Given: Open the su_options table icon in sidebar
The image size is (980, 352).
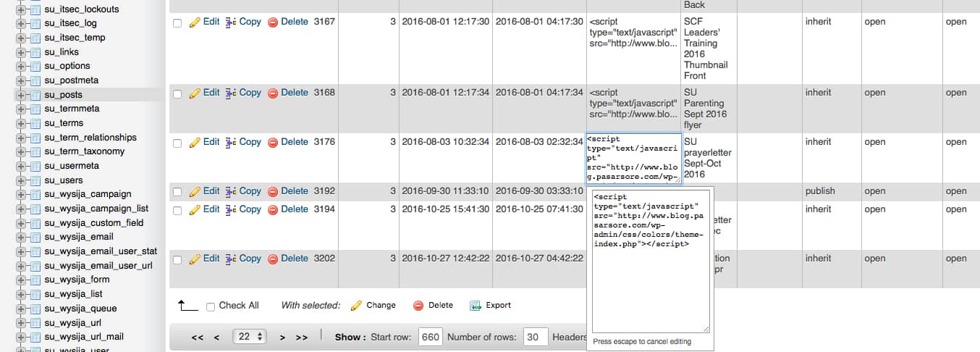Looking at the screenshot, I should pos(33,66).
